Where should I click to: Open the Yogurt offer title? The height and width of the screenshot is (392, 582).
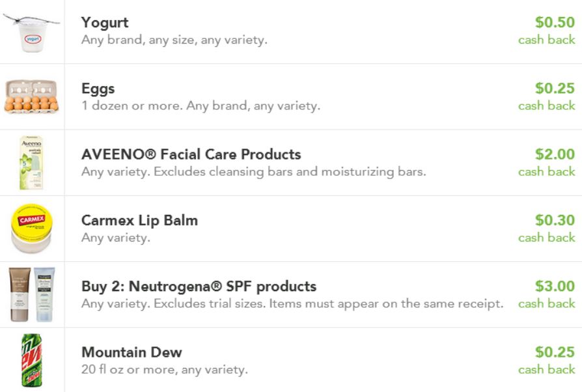pos(105,23)
